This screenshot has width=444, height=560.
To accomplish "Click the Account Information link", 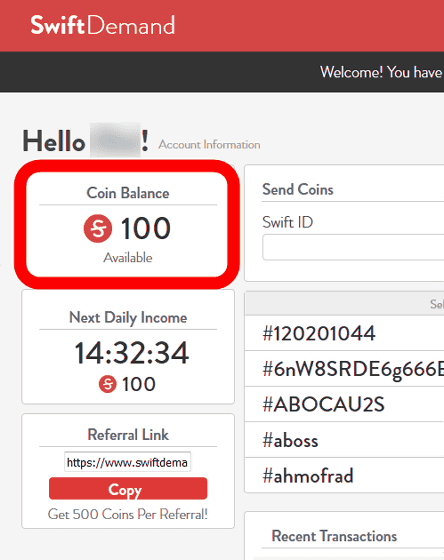I will point(209,145).
